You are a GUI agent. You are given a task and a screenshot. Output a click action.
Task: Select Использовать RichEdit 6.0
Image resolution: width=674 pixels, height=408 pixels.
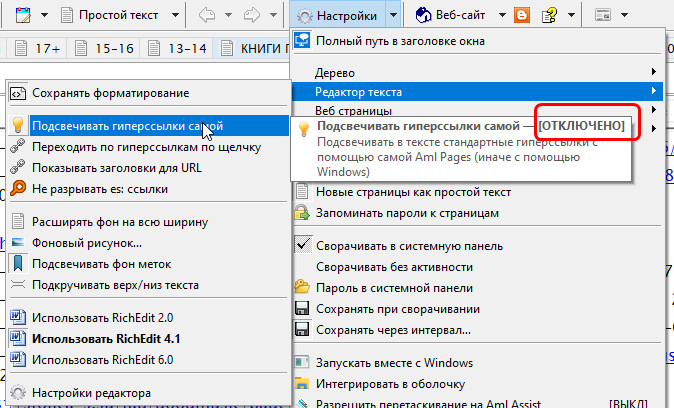click(x=148, y=360)
